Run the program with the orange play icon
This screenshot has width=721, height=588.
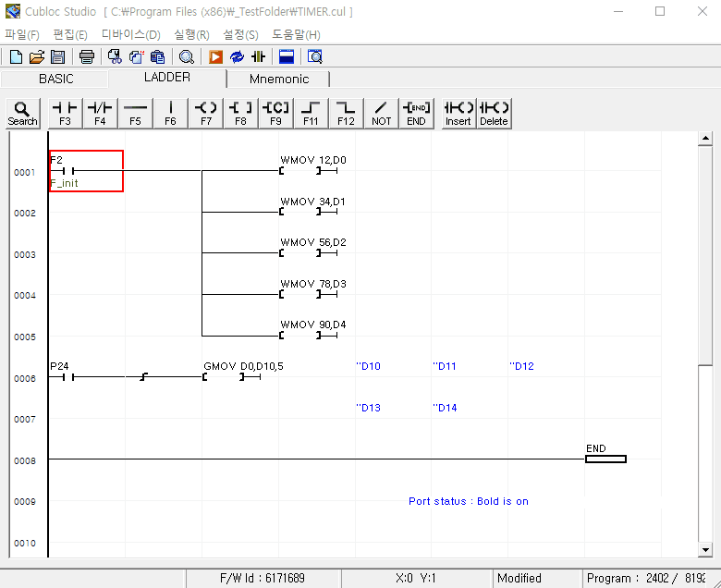[215, 56]
